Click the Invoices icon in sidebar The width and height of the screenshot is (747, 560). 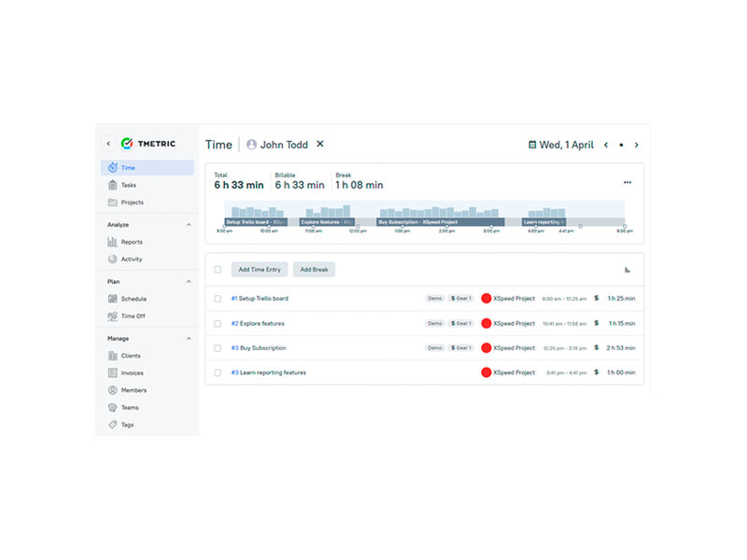112,372
